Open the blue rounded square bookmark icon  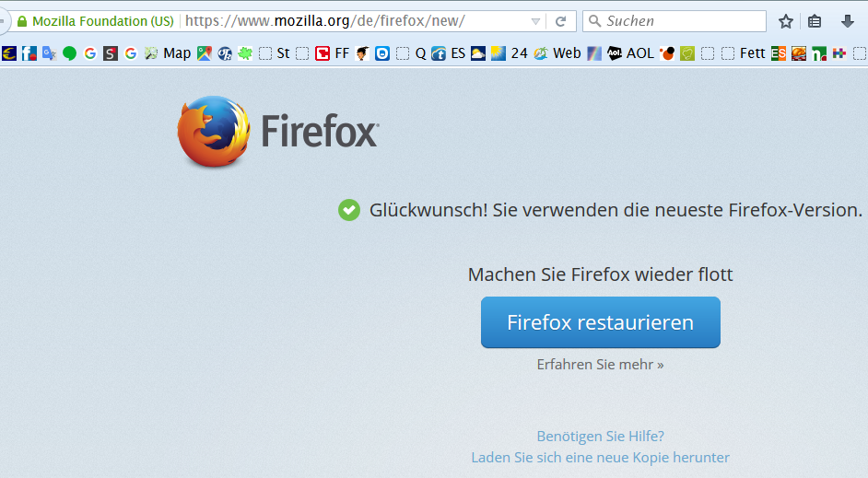click(x=382, y=53)
